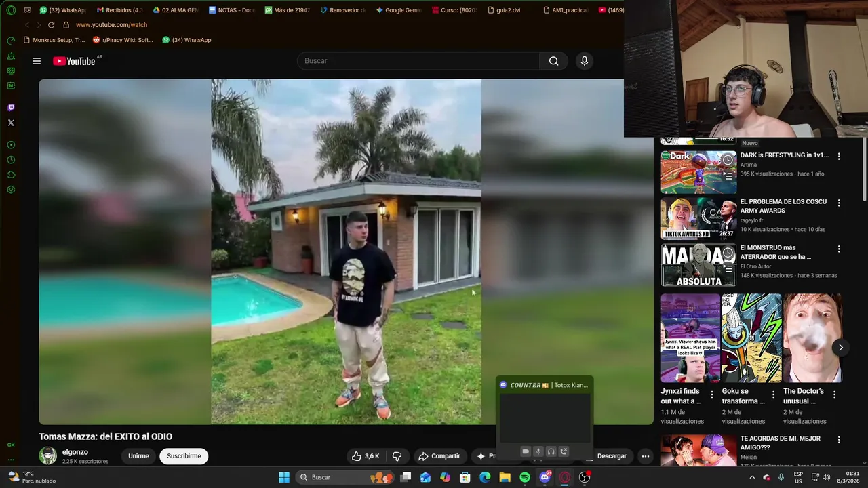Open the (34) WhatsApp bookmark

point(186,40)
